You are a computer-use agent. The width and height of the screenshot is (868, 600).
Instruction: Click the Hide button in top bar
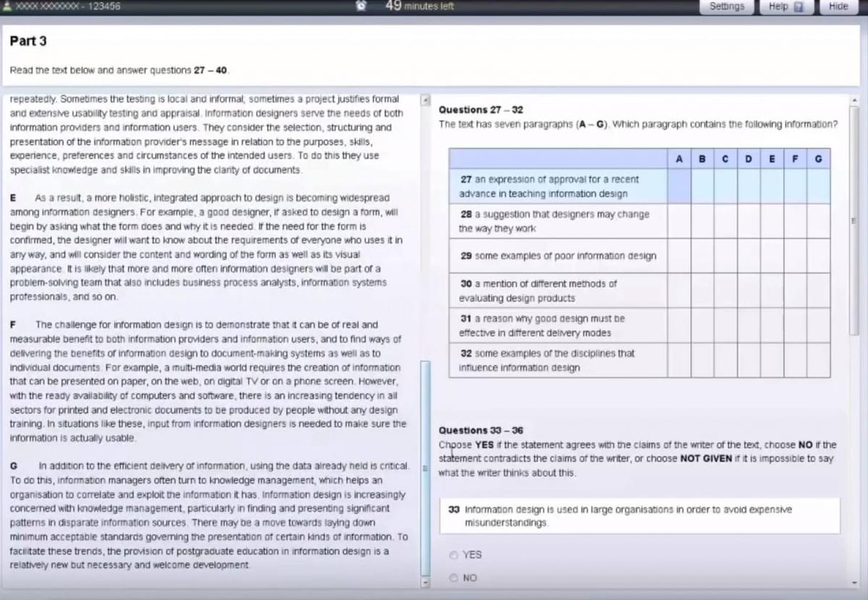click(838, 7)
